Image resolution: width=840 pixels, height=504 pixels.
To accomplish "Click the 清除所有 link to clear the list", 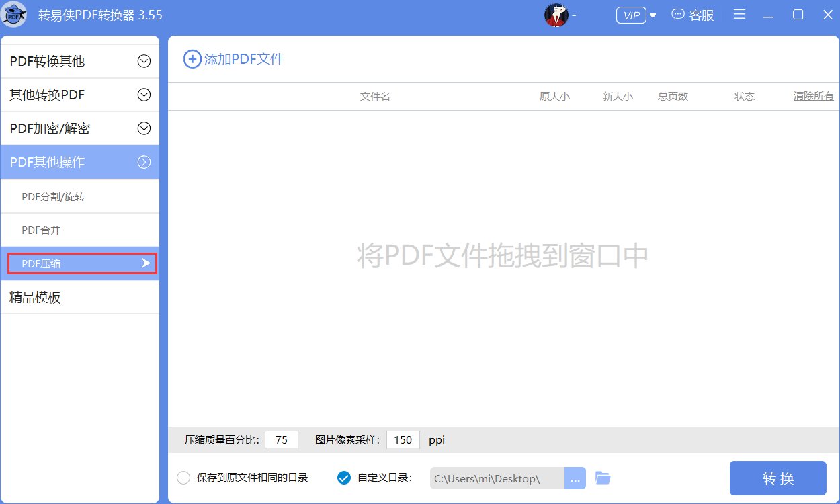I will (812, 96).
